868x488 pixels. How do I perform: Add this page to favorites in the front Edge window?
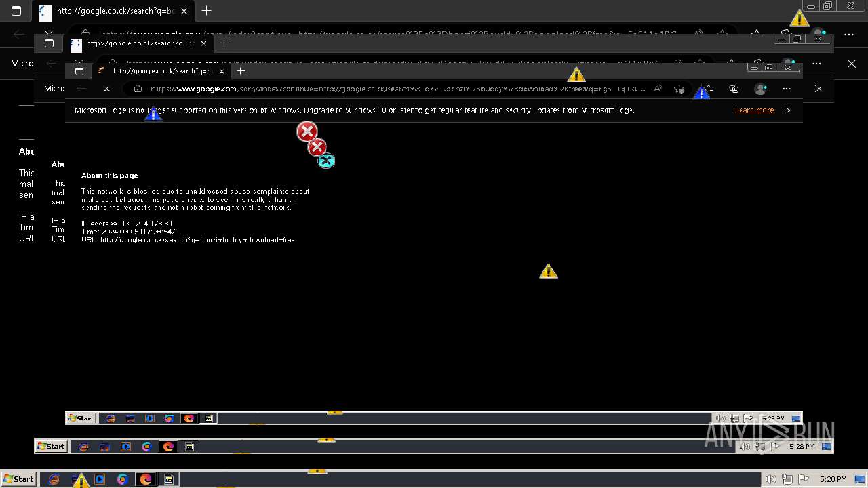click(679, 89)
